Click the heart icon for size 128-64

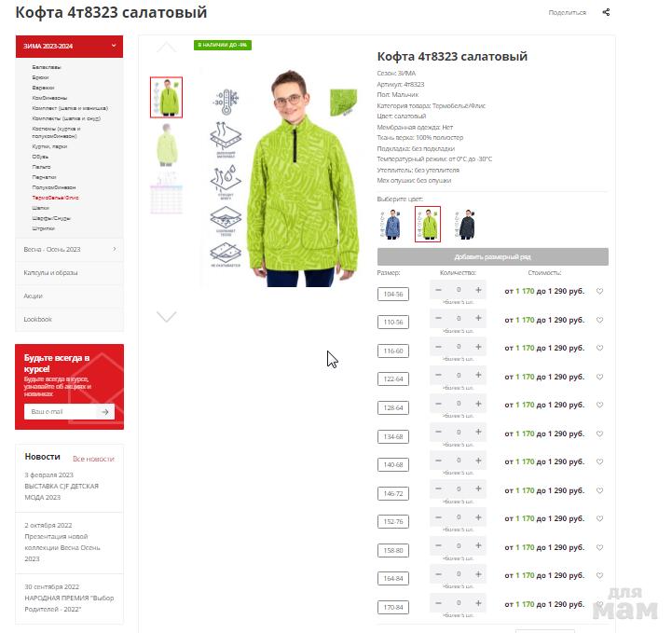(x=599, y=405)
